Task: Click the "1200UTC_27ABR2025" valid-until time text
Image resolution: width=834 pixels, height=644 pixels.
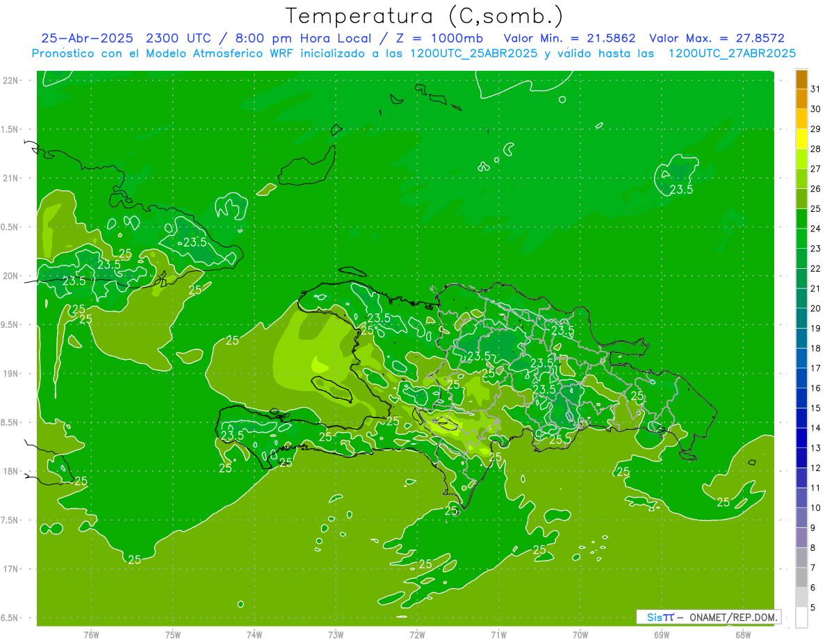Action: [x=732, y=53]
